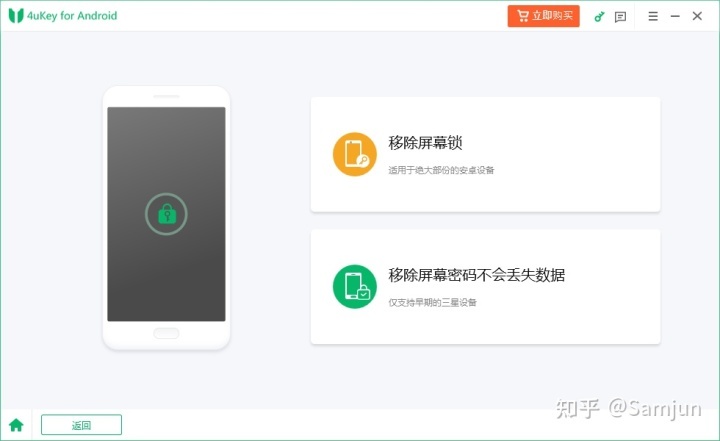Image resolution: width=720 pixels, height=441 pixels.
Task: Click the 仅支持早期的三星设备 description text
Action: click(x=432, y=302)
